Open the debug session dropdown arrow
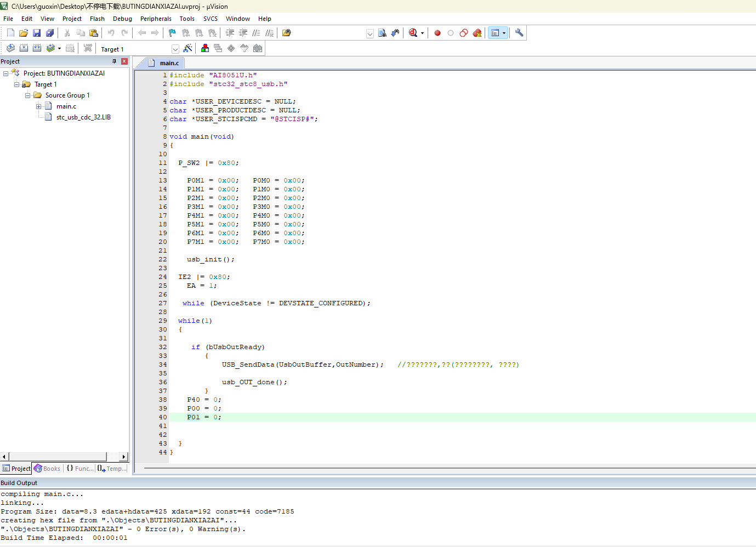The width and height of the screenshot is (756, 547). click(x=422, y=33)
